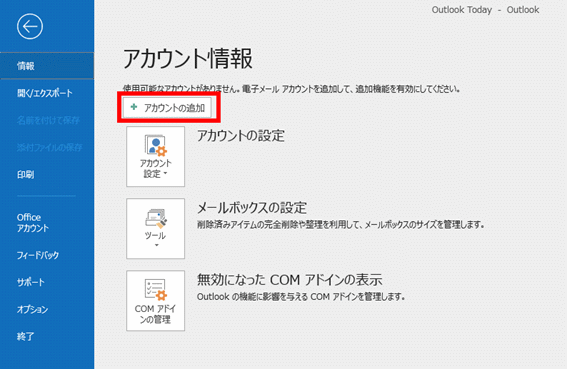Click the back arrow icon

tap(30, 26)
